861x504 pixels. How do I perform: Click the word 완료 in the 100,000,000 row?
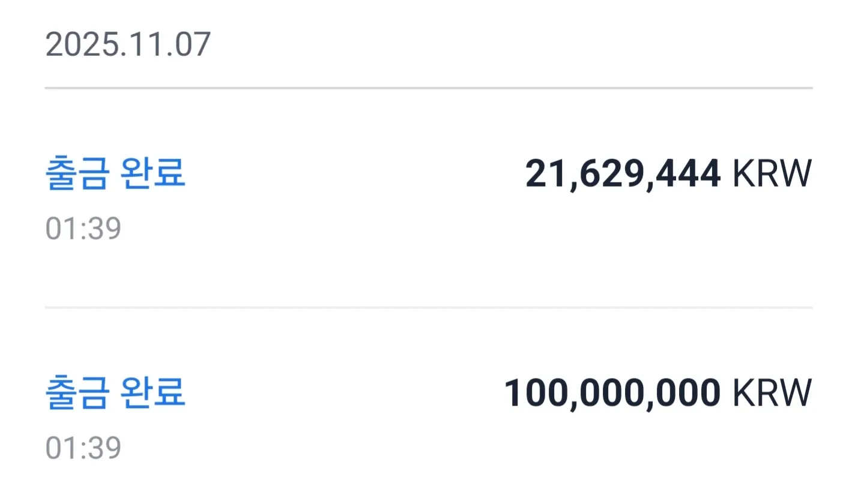click(153, 393)
